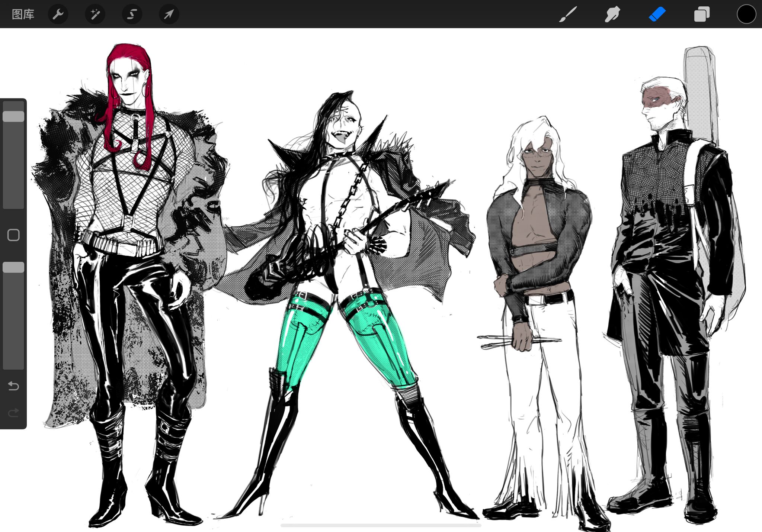Click the brush size slider handle
The image size is (762, 532).
click(13, 116)
